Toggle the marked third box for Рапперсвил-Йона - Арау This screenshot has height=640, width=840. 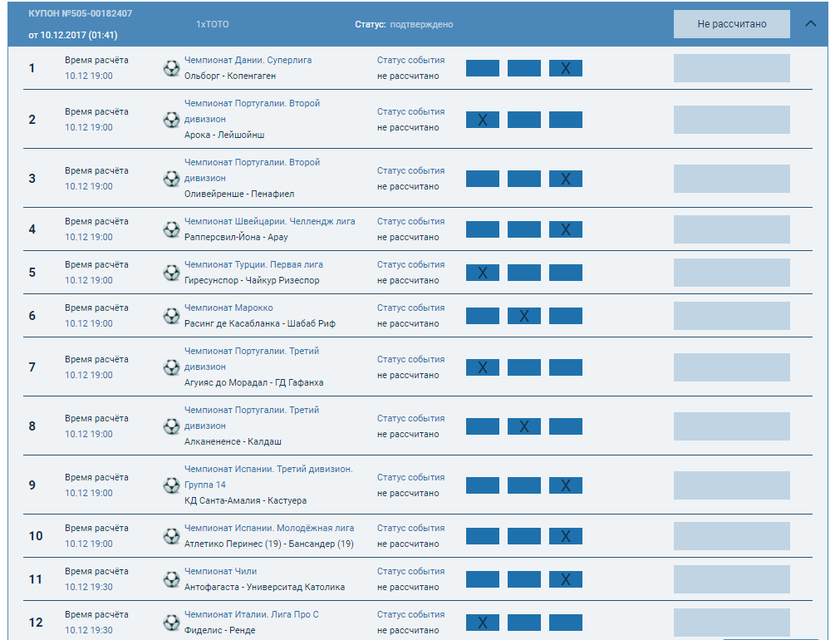[565, 229]
